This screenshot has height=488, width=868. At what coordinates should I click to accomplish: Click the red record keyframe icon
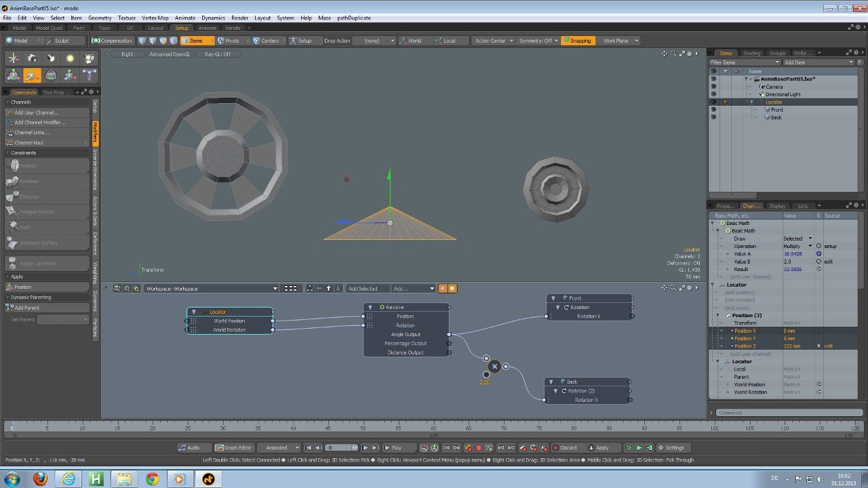[x=479, y=447]
